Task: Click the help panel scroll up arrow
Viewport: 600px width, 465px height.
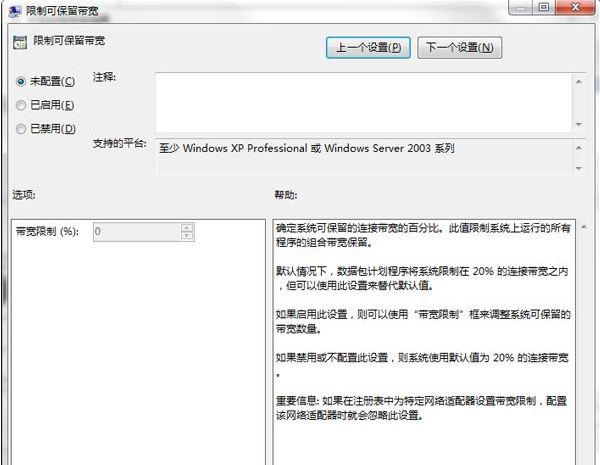Action: [584, 227]
